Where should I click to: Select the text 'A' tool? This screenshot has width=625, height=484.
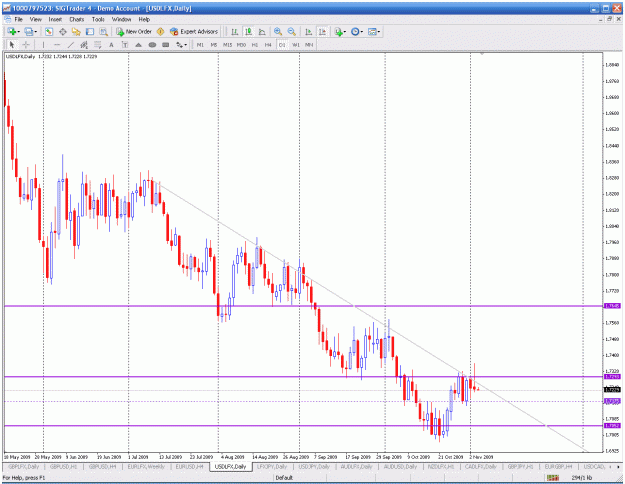(111, 45)
